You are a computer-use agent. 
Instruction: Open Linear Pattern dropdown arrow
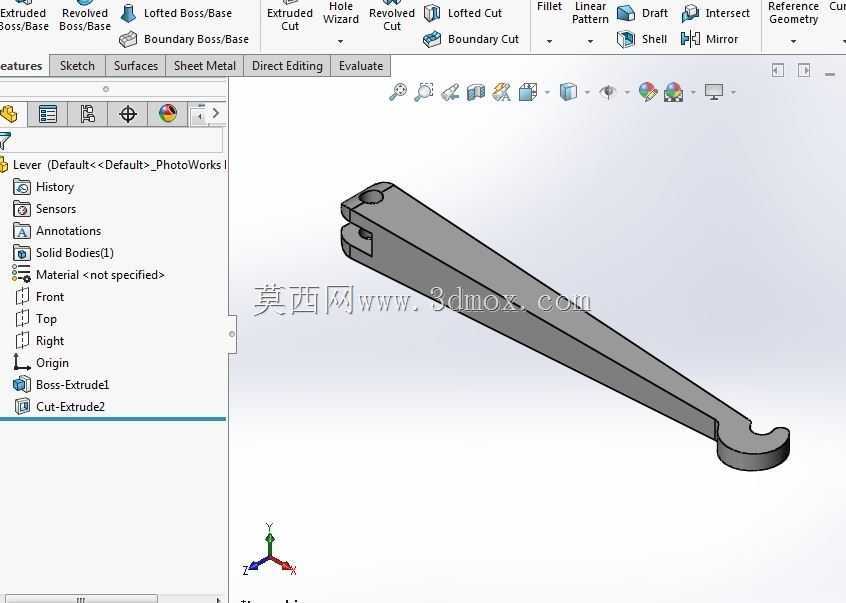pyautogui.click(x=590, y=41)
